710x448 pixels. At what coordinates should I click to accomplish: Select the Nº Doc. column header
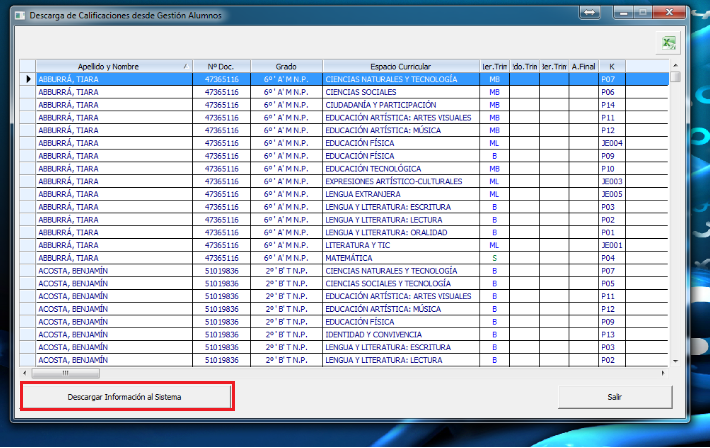[220, 66]
